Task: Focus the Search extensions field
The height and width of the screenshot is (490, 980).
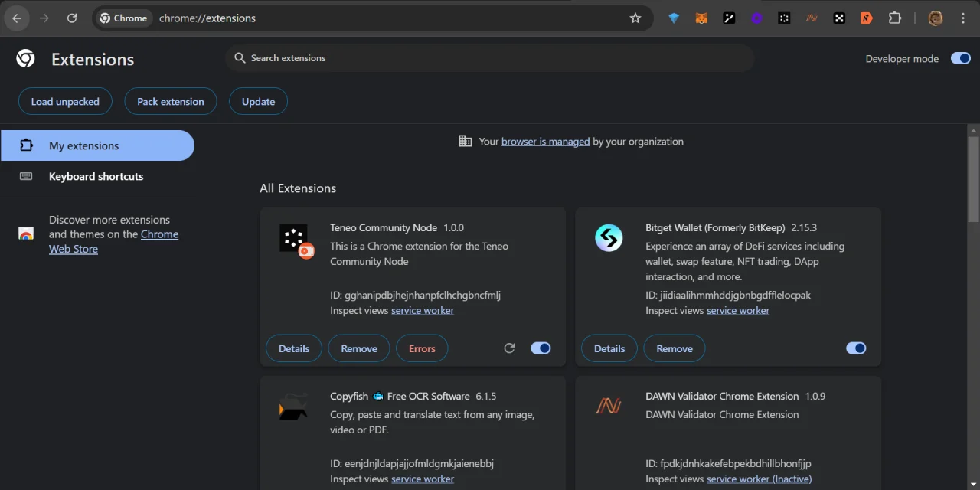Action: 490,58
